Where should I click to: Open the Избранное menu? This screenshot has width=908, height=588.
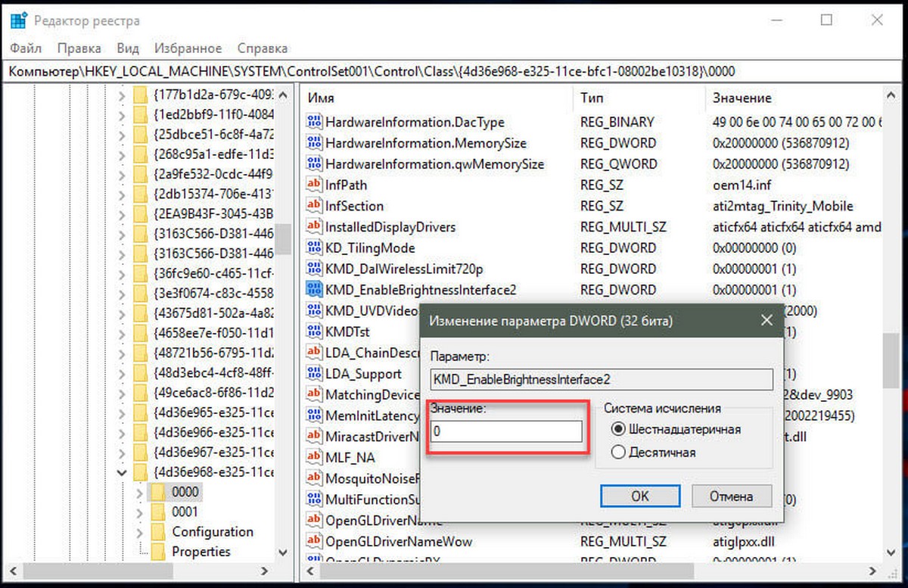tap(188, 48)
